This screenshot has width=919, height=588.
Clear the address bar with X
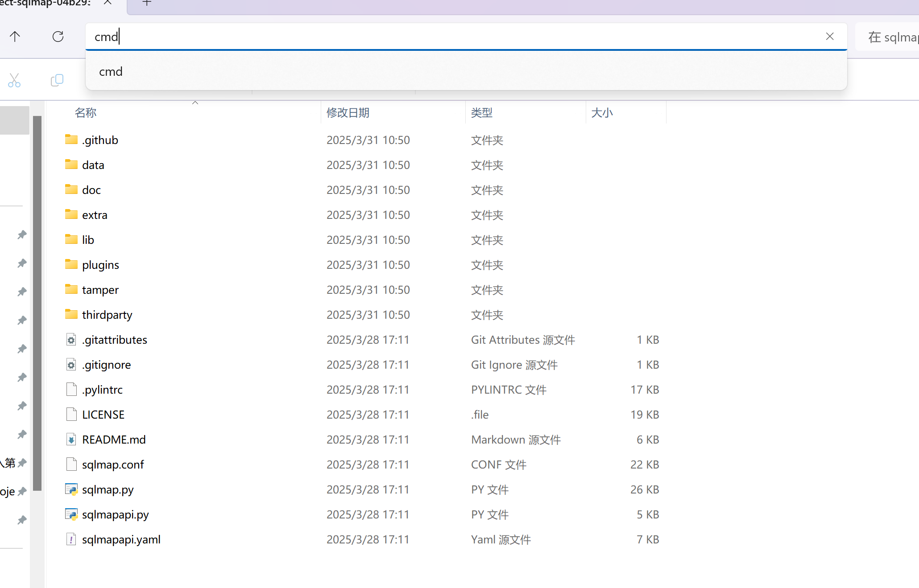click(x=830, y=37)
